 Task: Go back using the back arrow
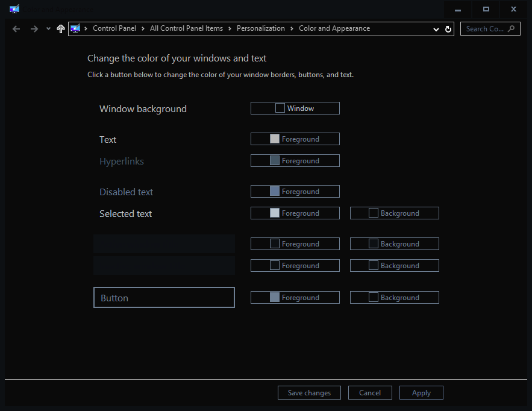pyautogui.click(x=16, y=29)
